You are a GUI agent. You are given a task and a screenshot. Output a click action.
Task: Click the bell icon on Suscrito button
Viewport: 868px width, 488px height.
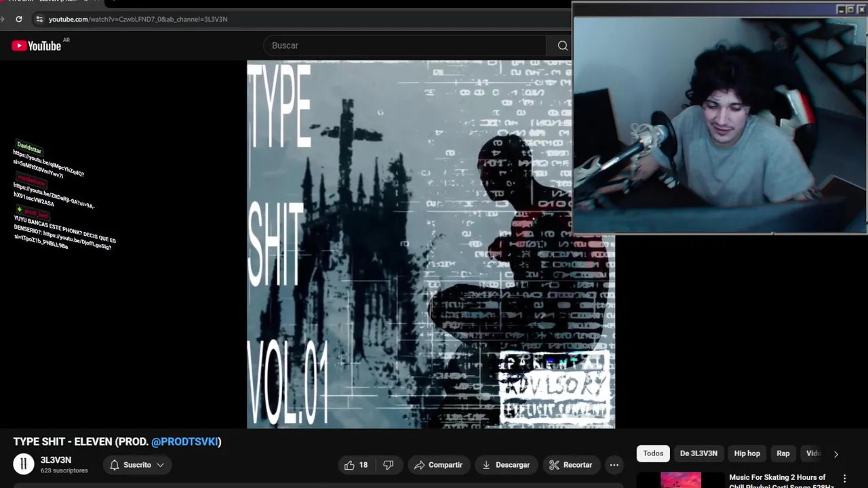tap(115, 465)
